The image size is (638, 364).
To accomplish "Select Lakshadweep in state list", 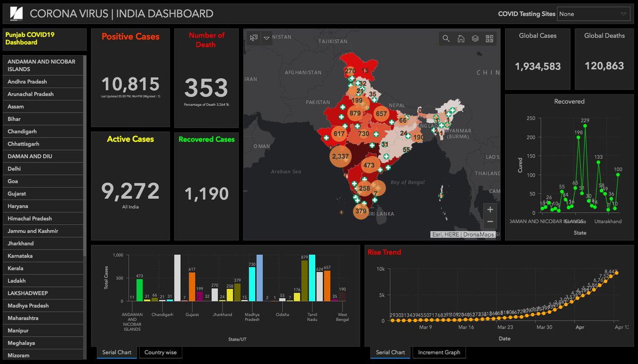I will click(x=43, y=293).
